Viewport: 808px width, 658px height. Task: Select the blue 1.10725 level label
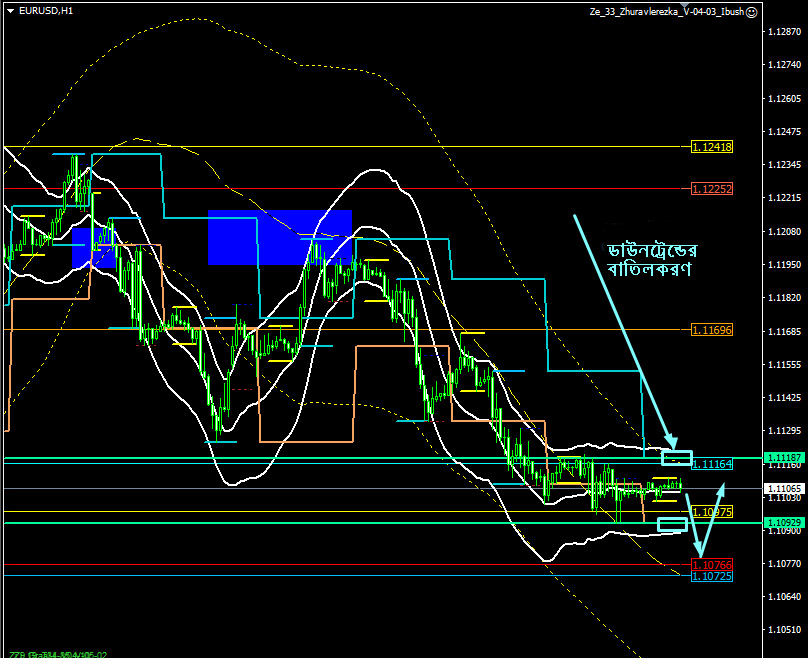point(712,576)
